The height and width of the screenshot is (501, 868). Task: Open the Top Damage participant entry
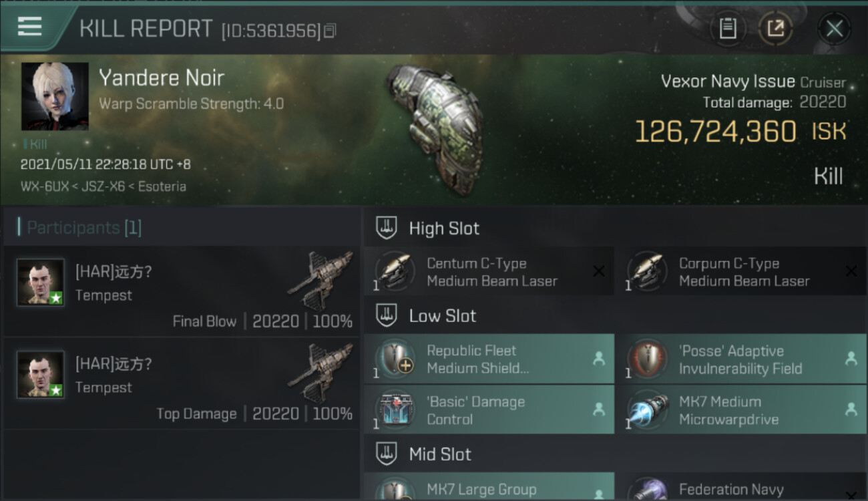click(x=182, y=383)
